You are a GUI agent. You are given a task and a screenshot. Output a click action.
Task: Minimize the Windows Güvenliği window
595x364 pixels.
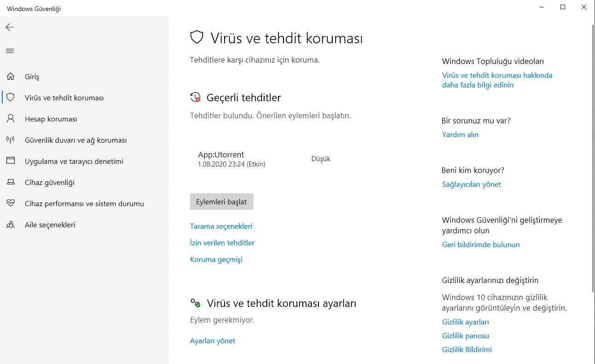pyautogui.click(x=542, y=7)
